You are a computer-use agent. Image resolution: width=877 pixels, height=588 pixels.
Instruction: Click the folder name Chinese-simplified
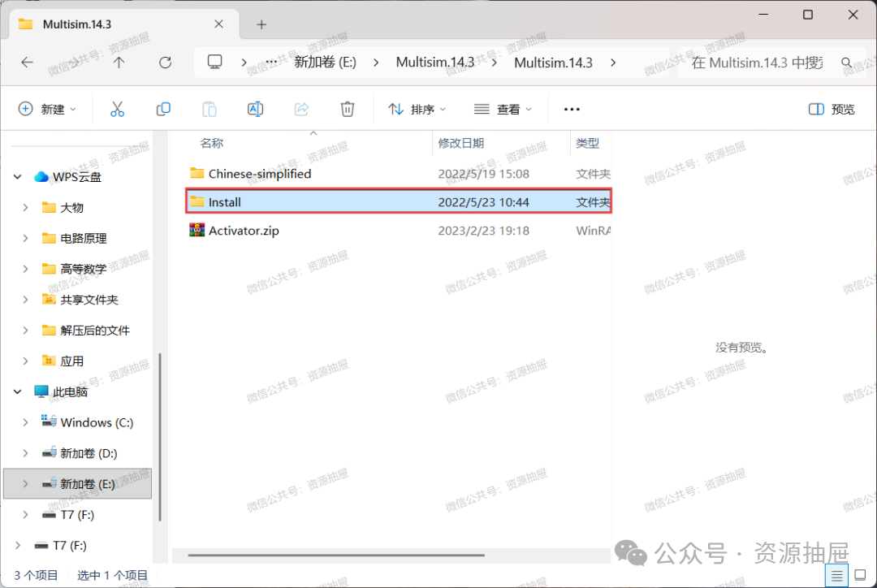click(x=260, y=174)
